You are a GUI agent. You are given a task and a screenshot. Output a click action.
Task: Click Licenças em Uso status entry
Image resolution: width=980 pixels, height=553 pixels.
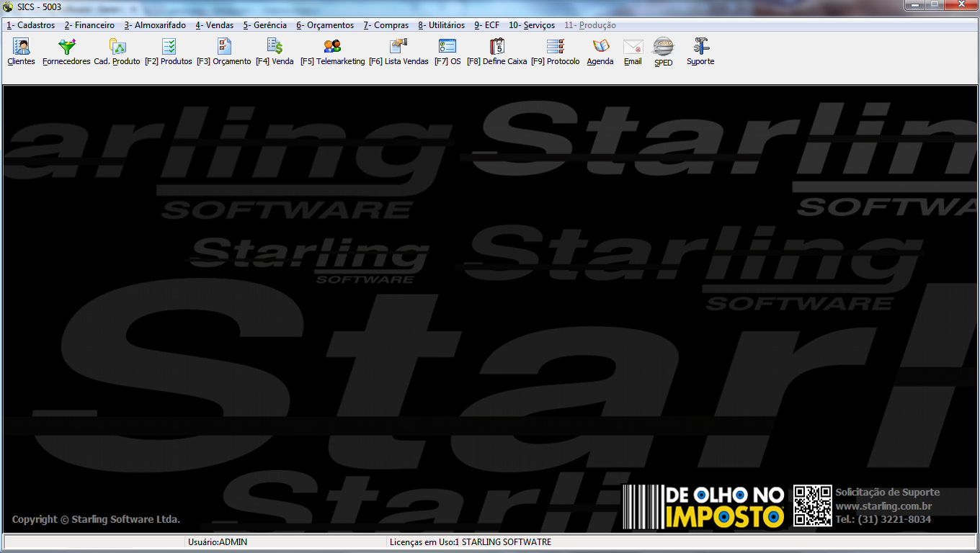(x=470, y=542)
